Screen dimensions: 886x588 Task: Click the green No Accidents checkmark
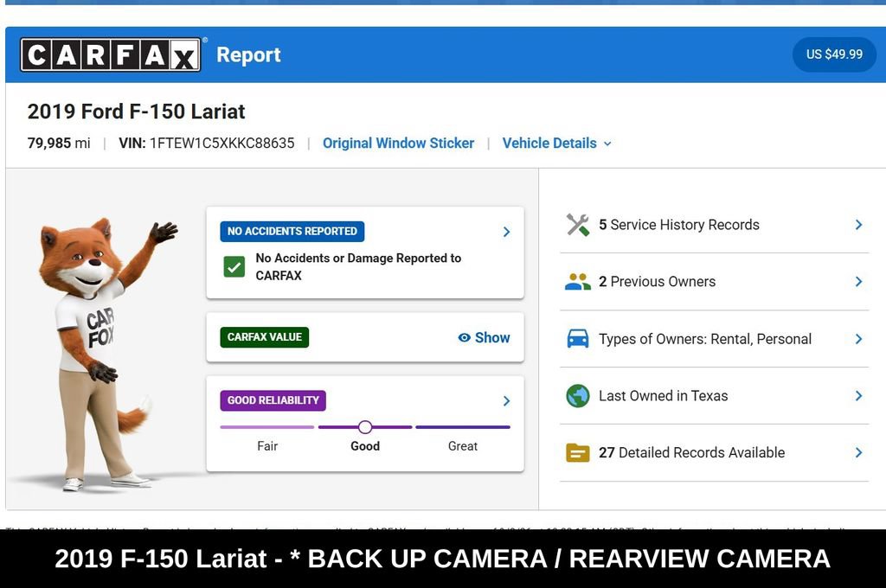[234, 266]
